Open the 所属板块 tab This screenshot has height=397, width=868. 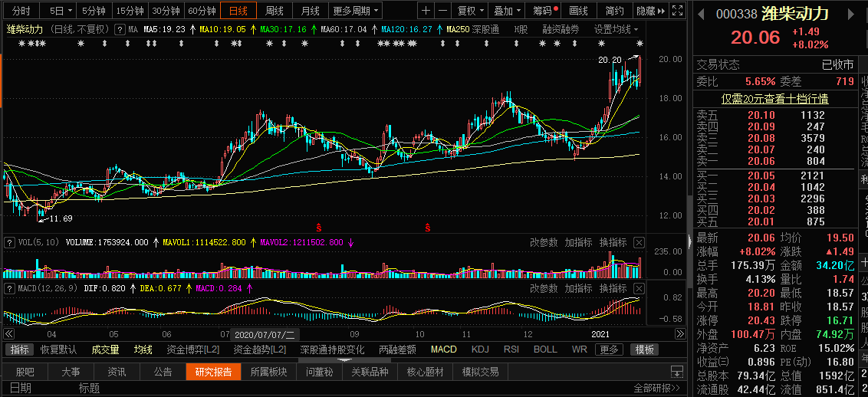pos(268,372)
